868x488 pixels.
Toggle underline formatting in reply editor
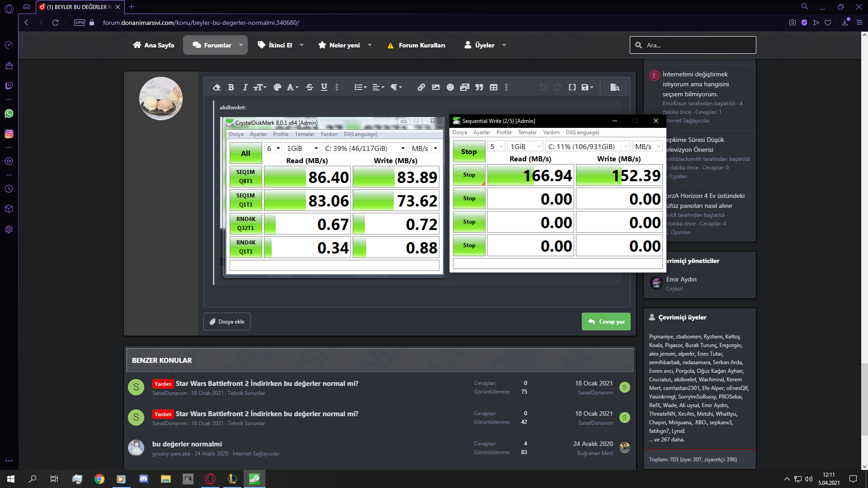pyautogui.click(x=324, y=87)
